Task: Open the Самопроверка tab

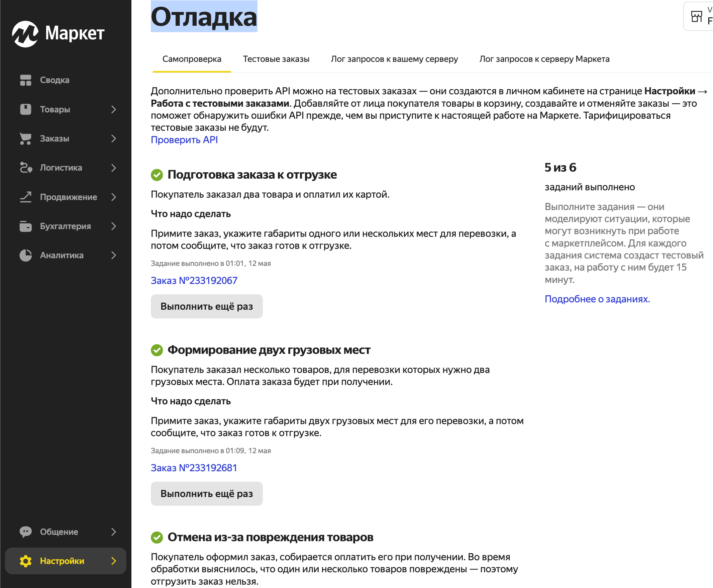Action: pos(192,59)
